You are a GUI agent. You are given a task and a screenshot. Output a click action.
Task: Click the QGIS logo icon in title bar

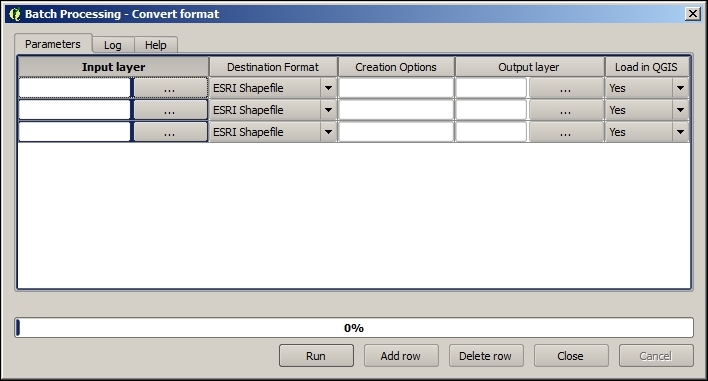coord(15,14)
